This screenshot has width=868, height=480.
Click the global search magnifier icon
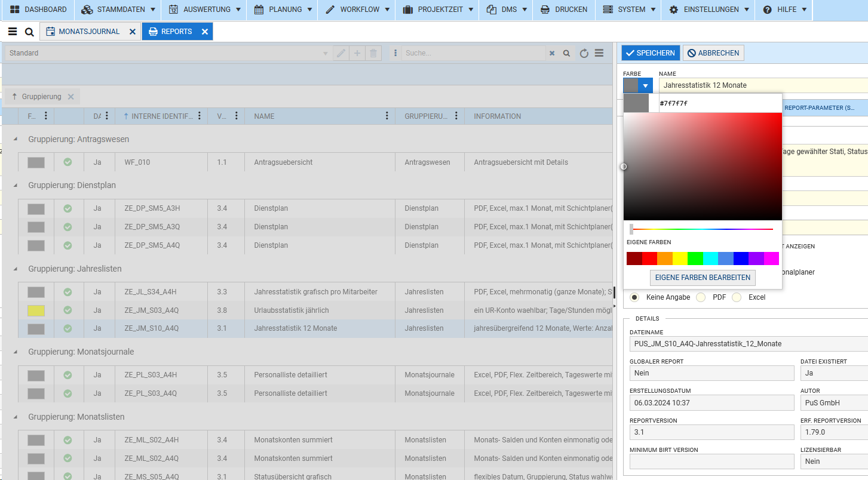pos(29,32)
